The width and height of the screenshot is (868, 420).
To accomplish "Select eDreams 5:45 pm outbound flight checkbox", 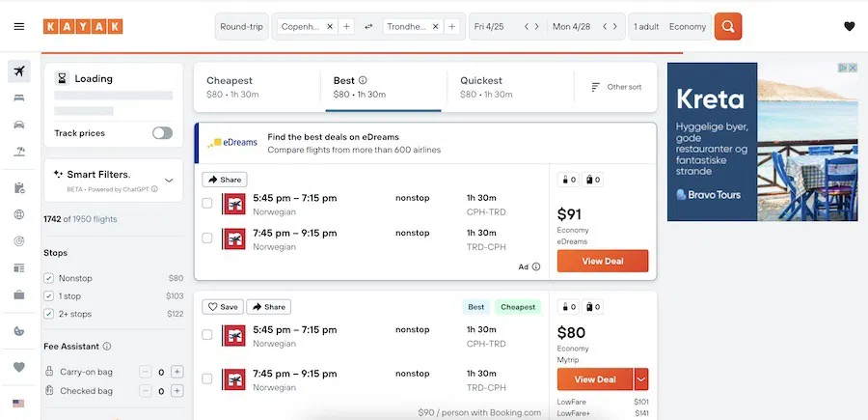I will click(206, 204).
